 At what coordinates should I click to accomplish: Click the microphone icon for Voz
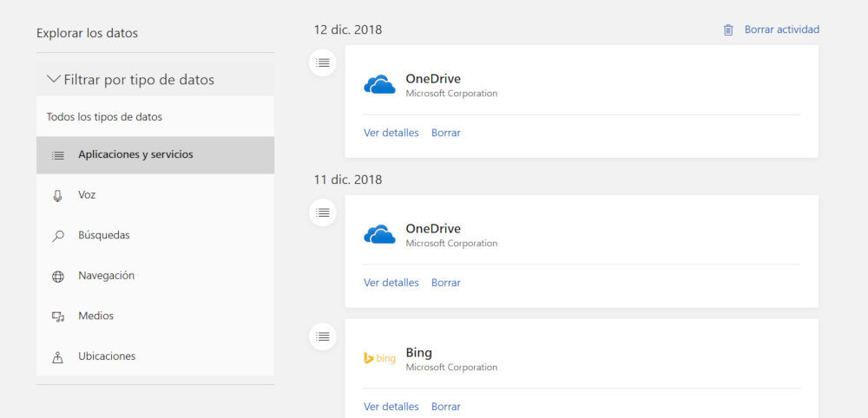58,196
